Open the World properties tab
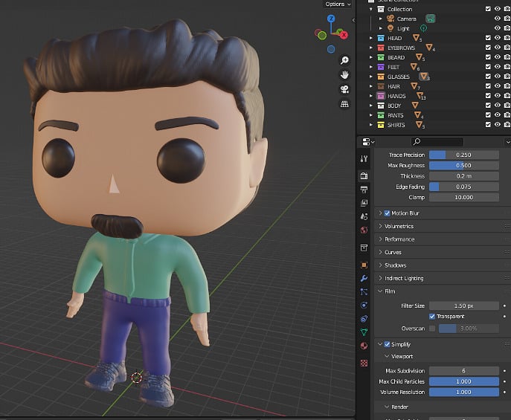 point(364,230)
